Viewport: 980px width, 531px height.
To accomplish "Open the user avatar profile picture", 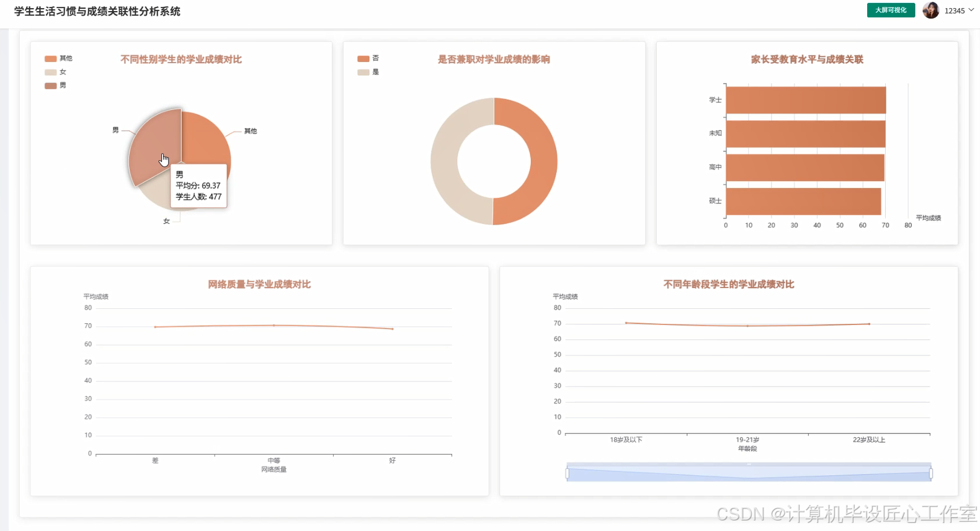I will pyautogui.click(x=930, y=10).
